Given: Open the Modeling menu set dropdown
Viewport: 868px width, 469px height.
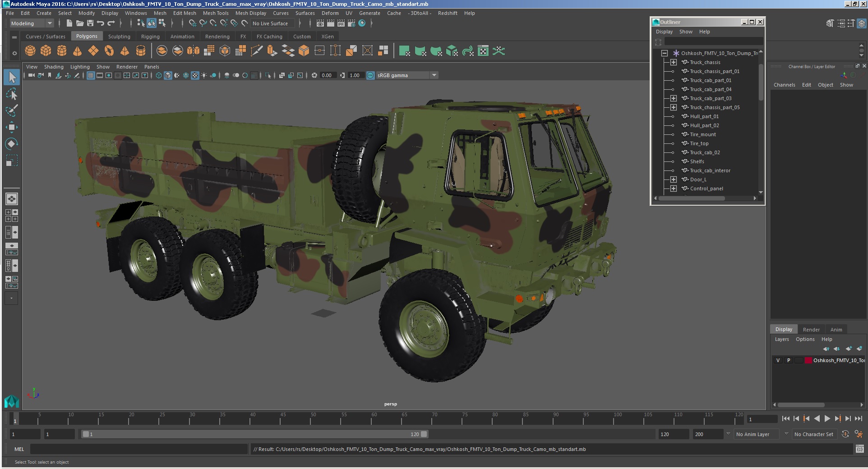Looking at the screenshot, I should [32, 23].
